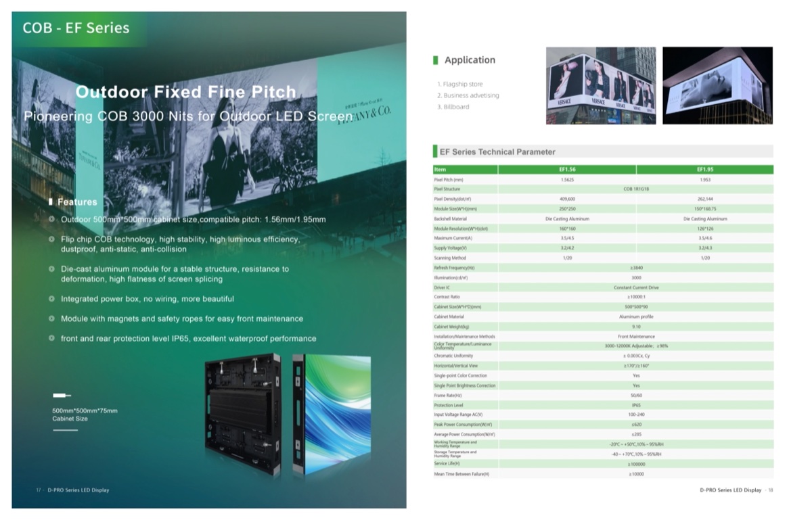Screen dimensions: 812x520
Task: Click the '409,600' pixel density value
Action: click(567, 199)
